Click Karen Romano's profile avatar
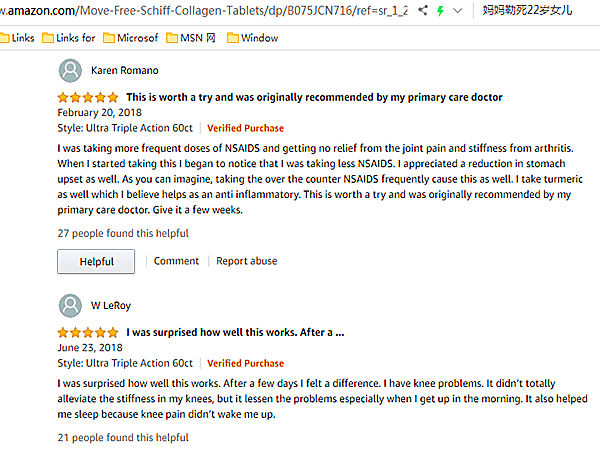 tap(70, 71)
